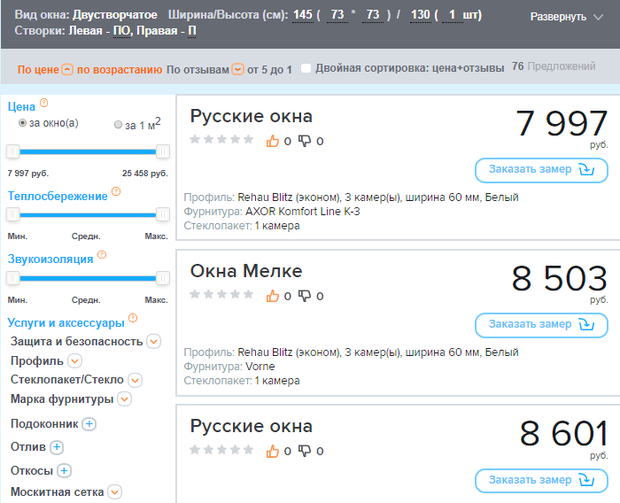The width and height of the screenshot is (620, 503).
Task: Click Vorne hardware text
Action: coord(260,367)
